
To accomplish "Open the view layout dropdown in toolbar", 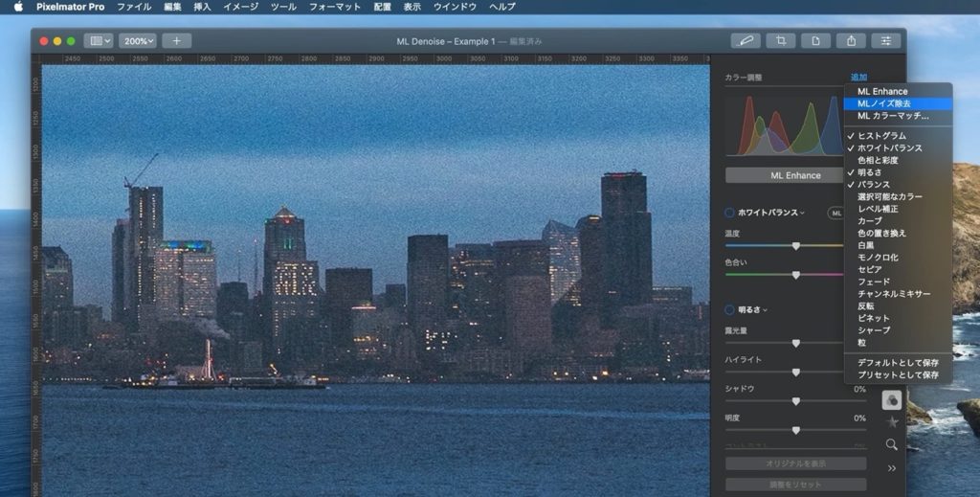I will coord(99,41).
